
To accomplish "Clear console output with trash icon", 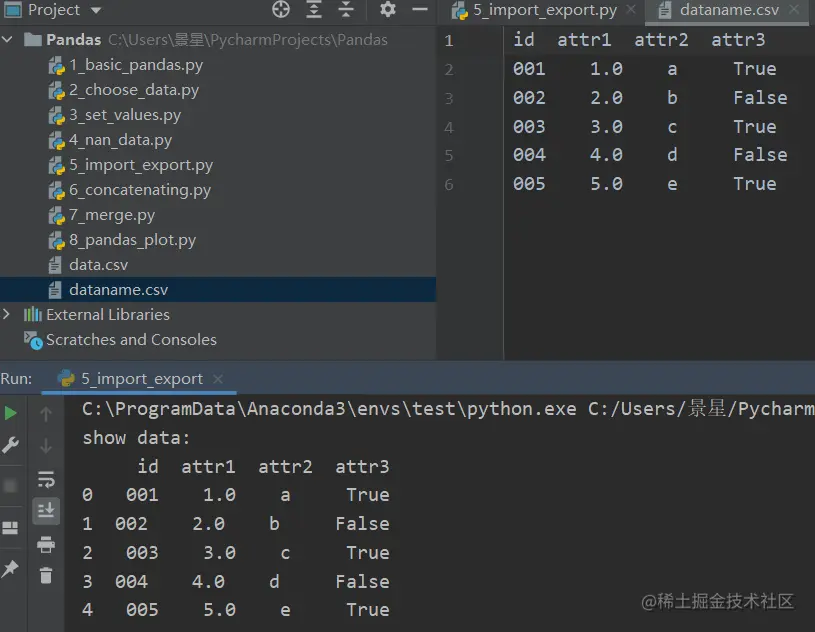I will click(x=46, y=575).
